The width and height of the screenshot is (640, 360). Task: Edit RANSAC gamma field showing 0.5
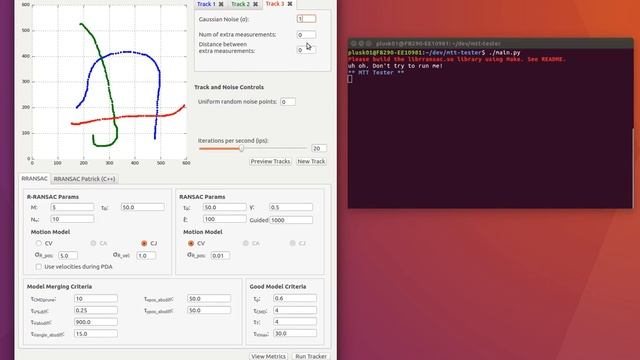(291, 207)
